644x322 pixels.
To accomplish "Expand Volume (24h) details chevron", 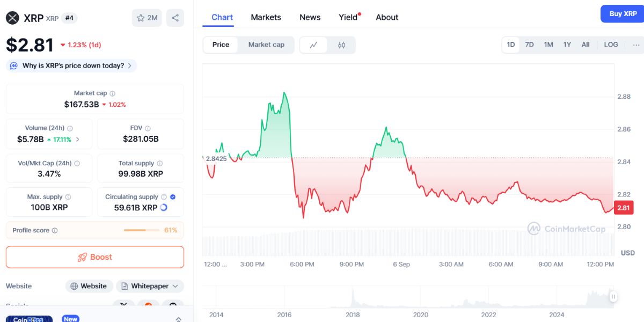I will 78,140.
